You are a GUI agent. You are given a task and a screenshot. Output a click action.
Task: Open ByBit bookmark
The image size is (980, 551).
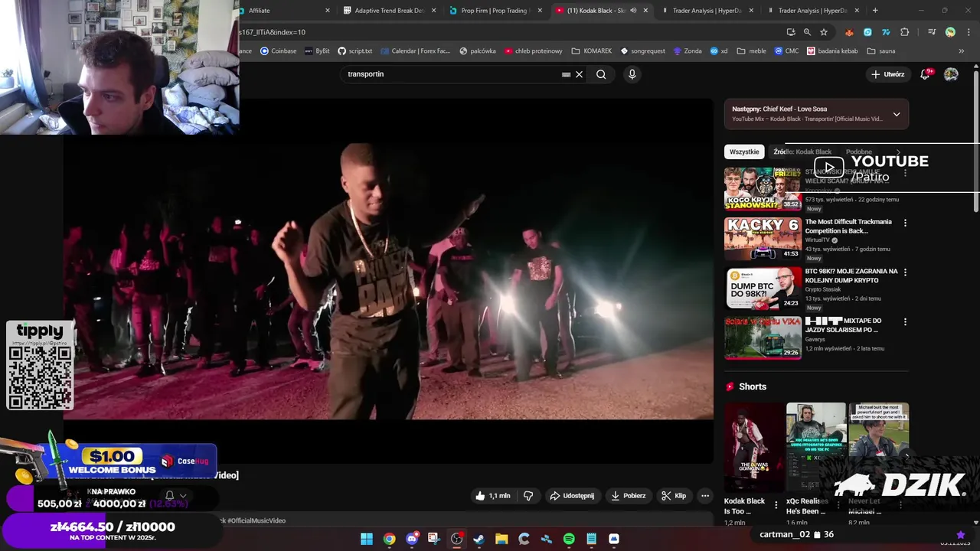point(317,51)
